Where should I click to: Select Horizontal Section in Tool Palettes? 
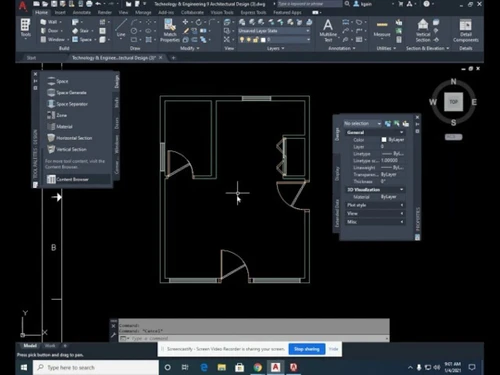coord(69,138)
